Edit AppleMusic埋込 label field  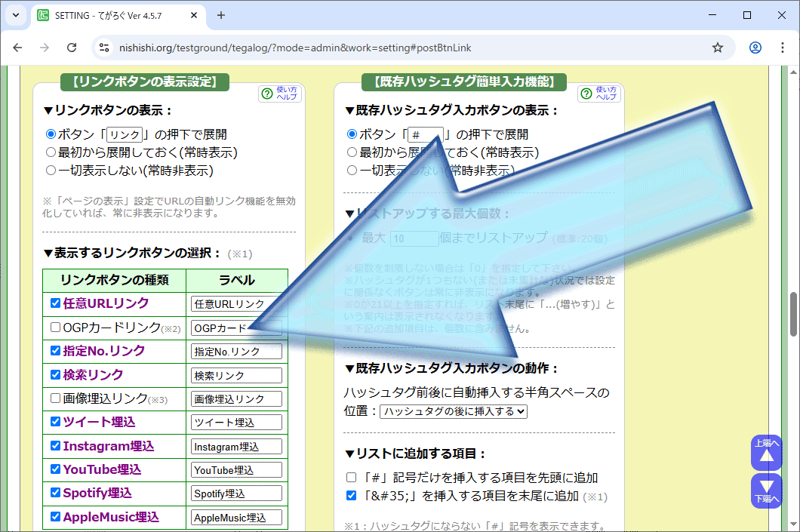[237, 517]
